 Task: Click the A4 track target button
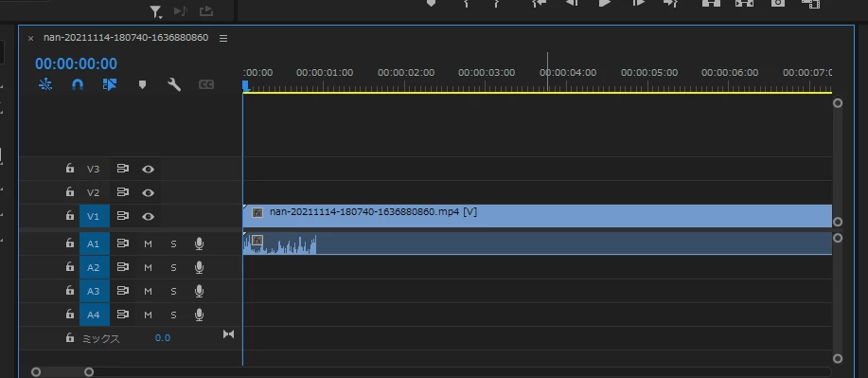(94, 315)
